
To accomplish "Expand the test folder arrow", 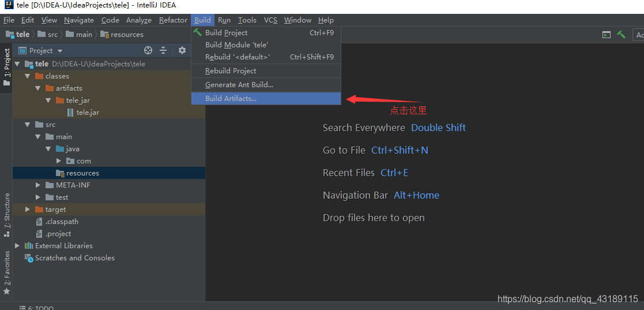I will [x=38, y=197].
